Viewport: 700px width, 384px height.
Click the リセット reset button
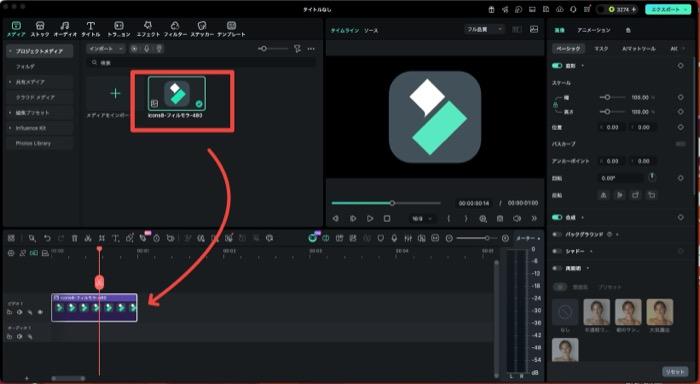675,371
